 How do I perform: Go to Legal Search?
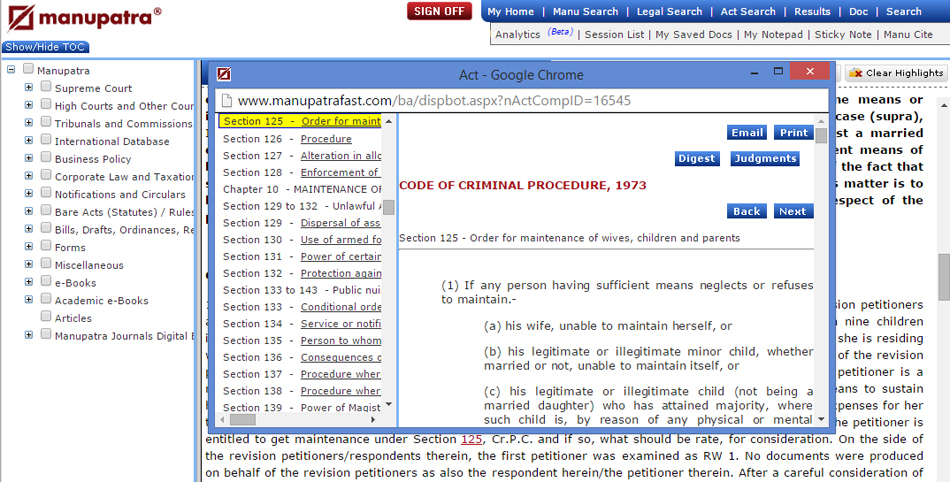669,12
